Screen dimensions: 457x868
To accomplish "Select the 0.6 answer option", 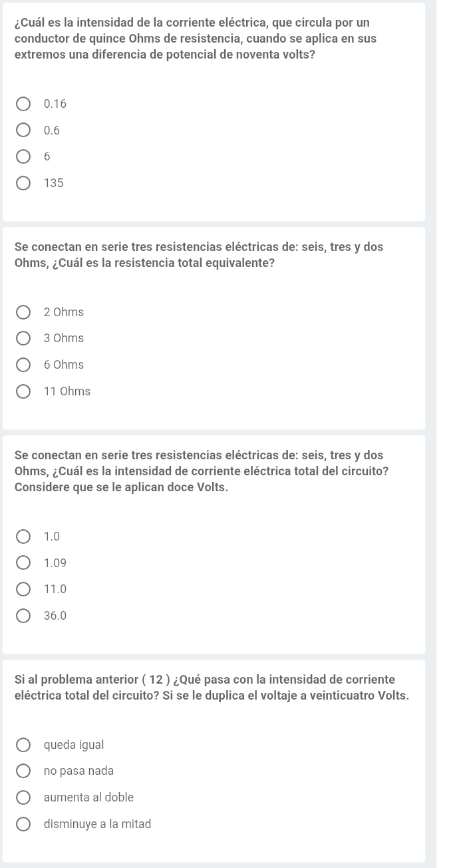I will pos(23,130).
